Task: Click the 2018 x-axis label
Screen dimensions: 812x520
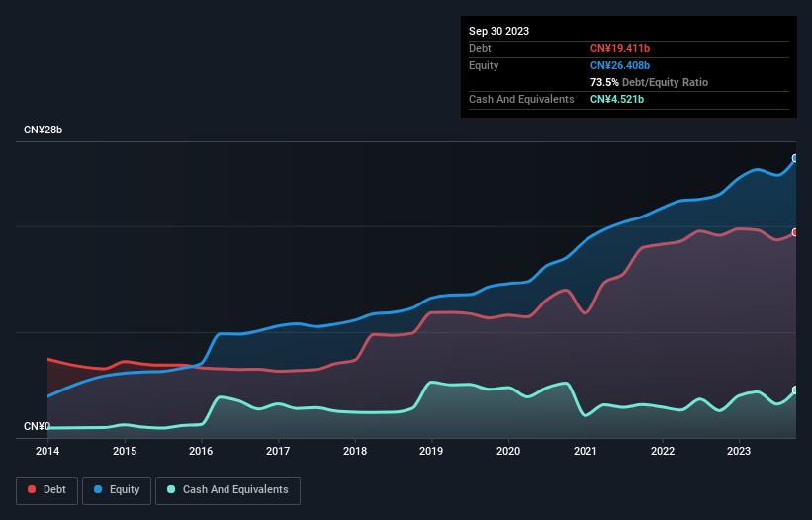Action: pyautogui.click(x=355, y=451)
